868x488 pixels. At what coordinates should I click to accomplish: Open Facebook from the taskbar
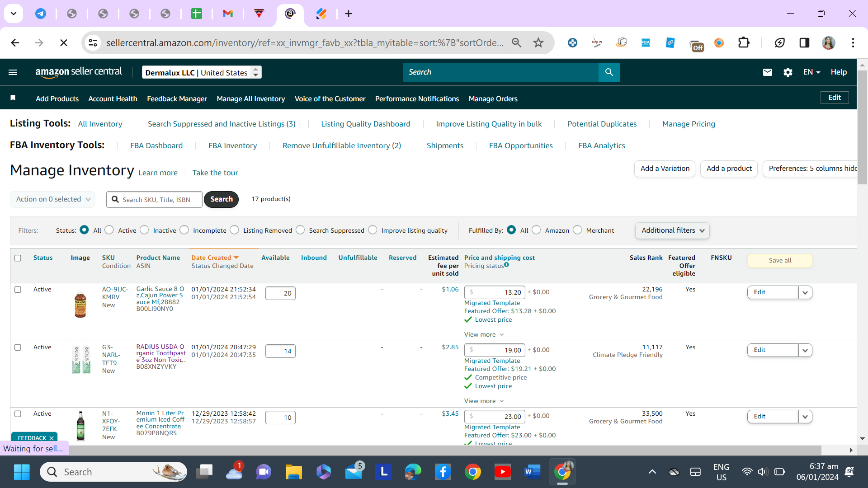click(443, 472)
